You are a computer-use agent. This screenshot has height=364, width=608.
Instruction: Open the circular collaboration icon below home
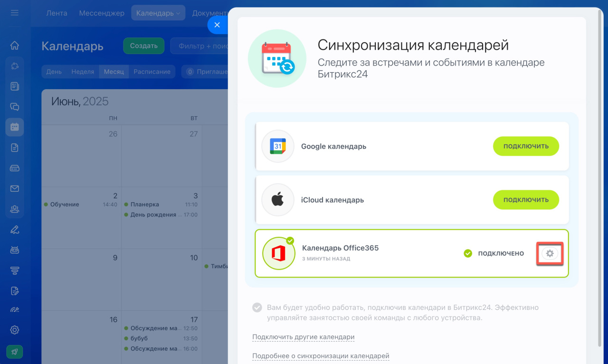[15, 66]
